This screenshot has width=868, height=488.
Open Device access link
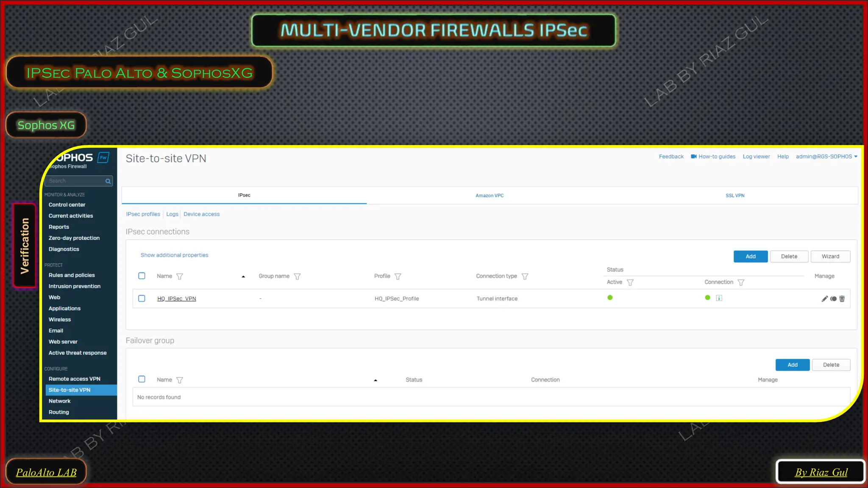pyautogui.click(x=201, y=214)
